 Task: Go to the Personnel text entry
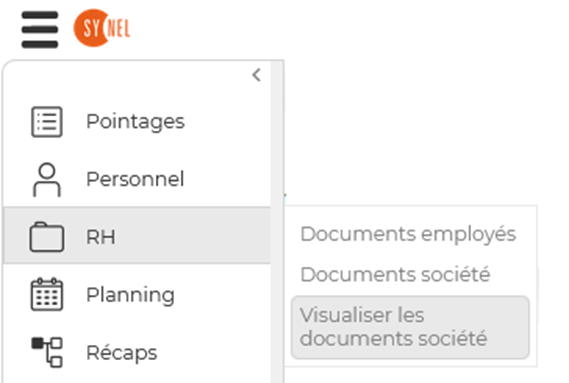click(x=135, y=179)
